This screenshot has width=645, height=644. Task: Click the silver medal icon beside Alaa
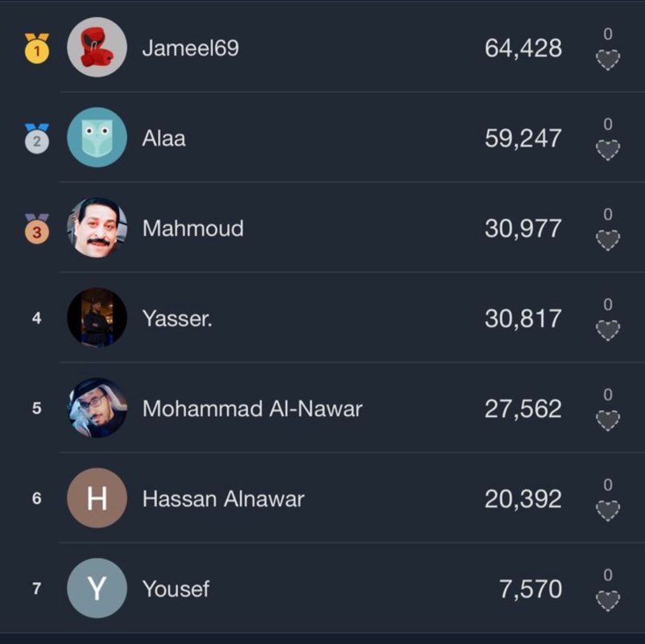pos(34,138)
